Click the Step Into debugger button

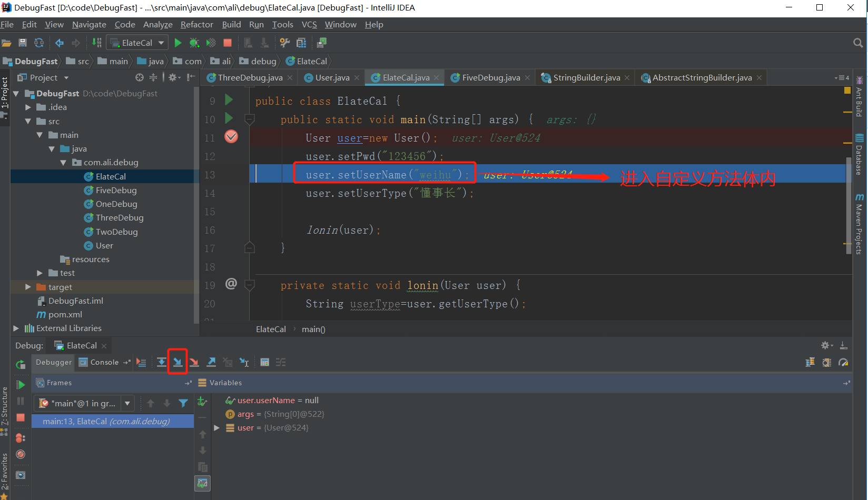177,362
